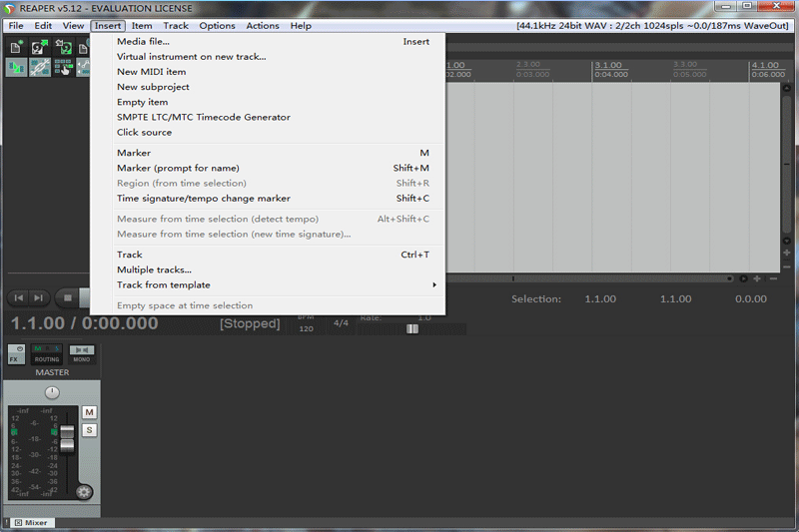Toggle the item grouping toolbar icon
Viewport: 799px width, 532px height.
[40, 68]
